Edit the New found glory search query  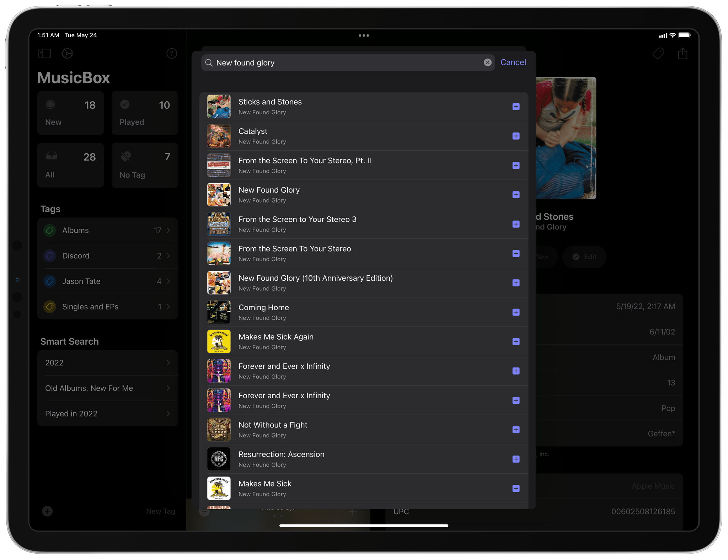tap(348, 63)
